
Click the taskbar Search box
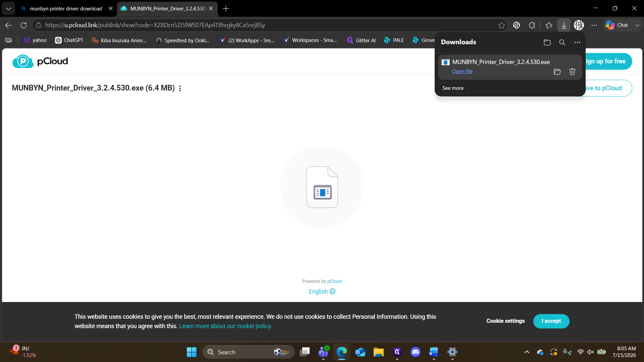(x=249, y=352)
